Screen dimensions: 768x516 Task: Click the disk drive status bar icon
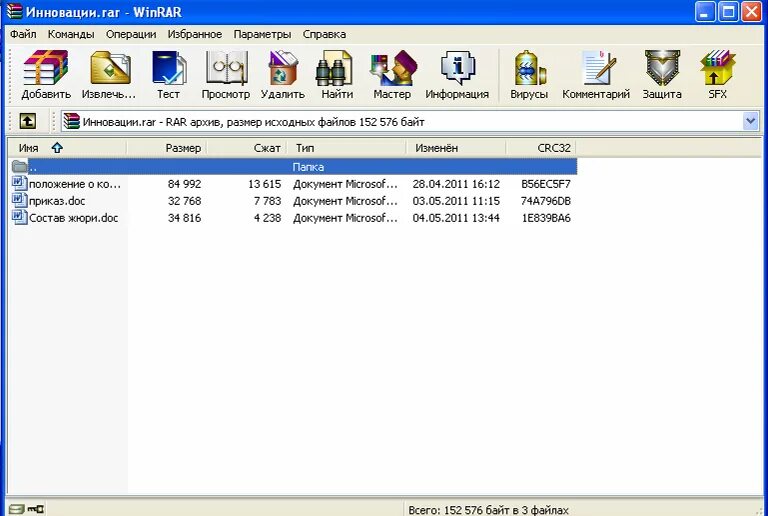click(16, 510)
